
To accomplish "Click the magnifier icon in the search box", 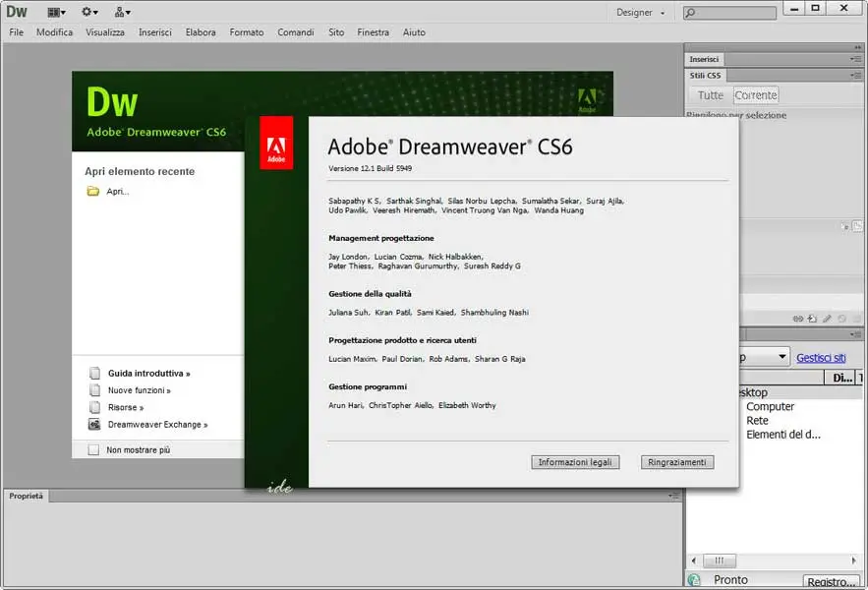I will coord(690,13).
